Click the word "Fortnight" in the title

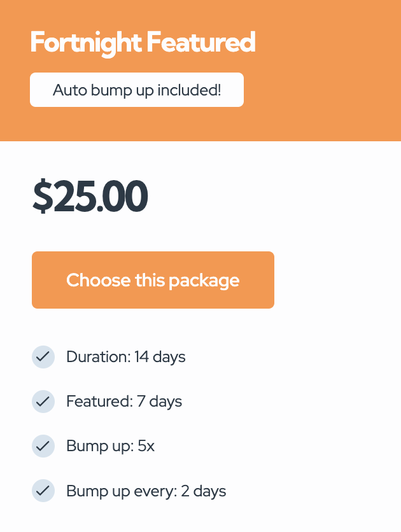pyautogui.click(x=85, y=43)
